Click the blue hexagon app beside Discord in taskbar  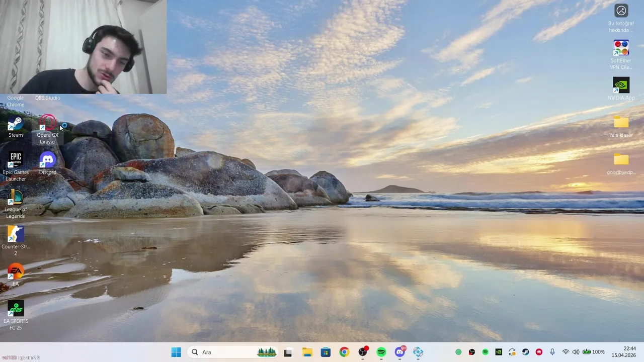pos(418,352)
